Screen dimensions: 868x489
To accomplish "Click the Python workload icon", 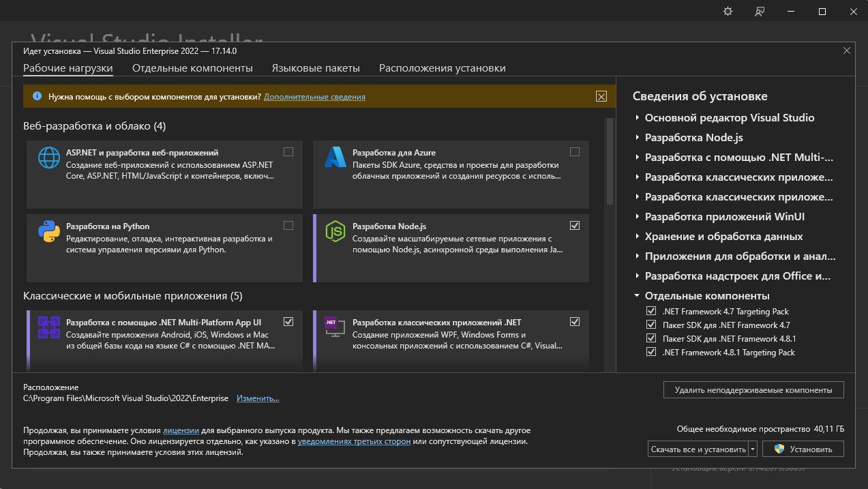I will click(49, 232).
